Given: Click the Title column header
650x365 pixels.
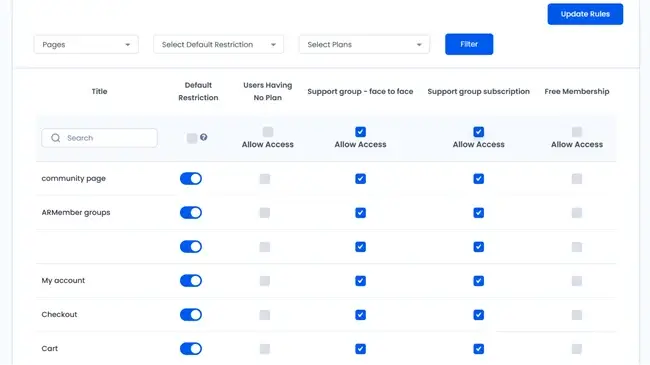Looking at the screenshot, I should pos(99,91).
